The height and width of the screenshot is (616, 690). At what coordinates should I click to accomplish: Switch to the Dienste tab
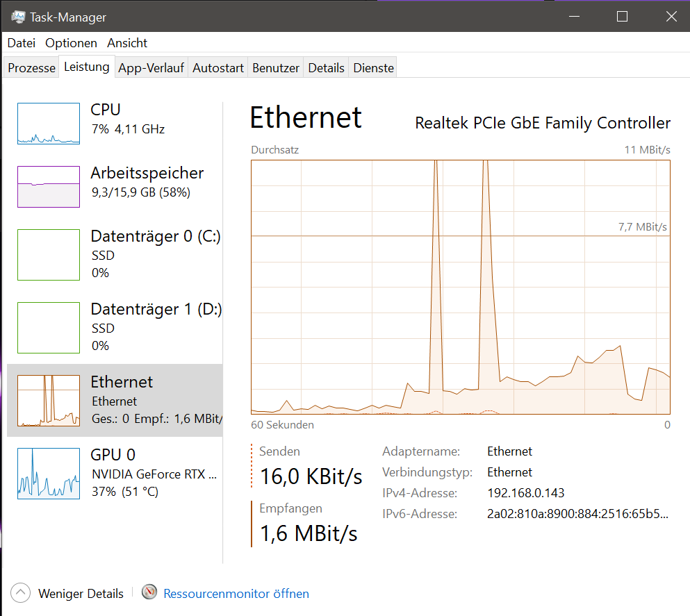[x=373, y=68]
